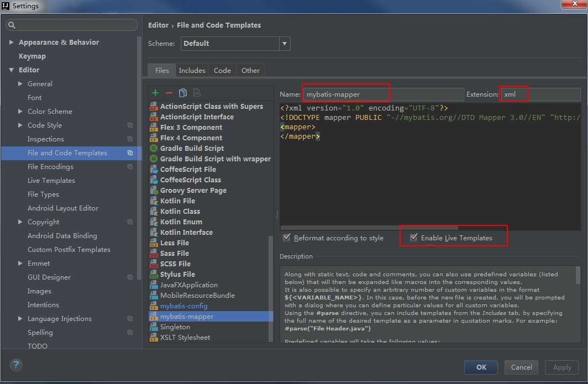Click Editor breadcrumb at top
This screenshot has width=588, height=384.
click(158, 25)
